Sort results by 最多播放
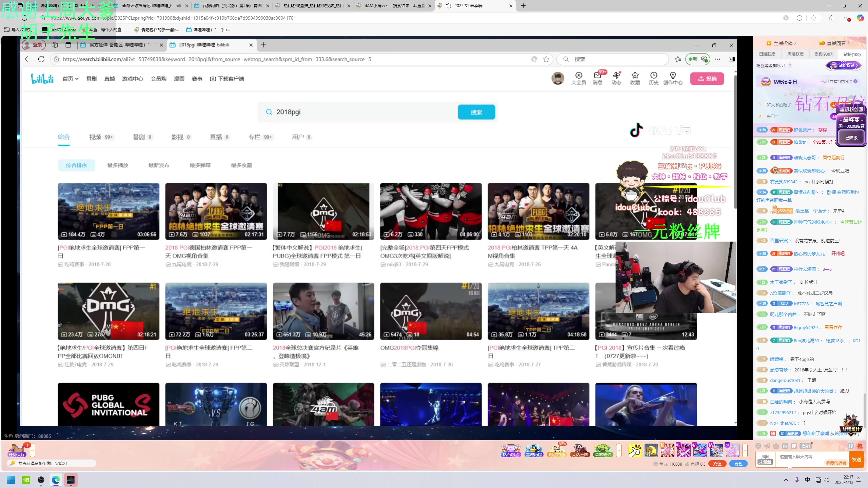 [118, 165]
